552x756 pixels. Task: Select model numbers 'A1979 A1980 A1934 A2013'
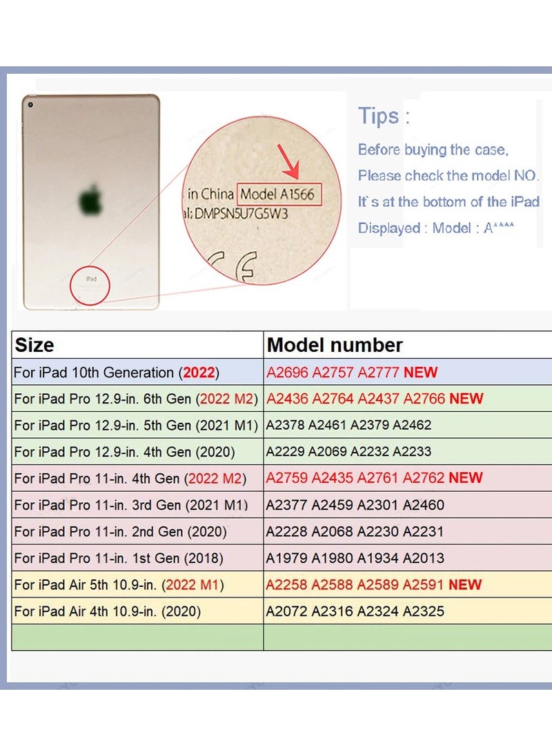[x=355, y=558]
